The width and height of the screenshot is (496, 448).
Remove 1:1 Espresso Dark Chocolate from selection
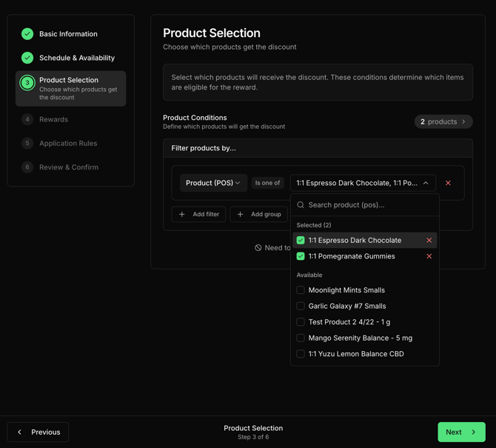[429, 240]
